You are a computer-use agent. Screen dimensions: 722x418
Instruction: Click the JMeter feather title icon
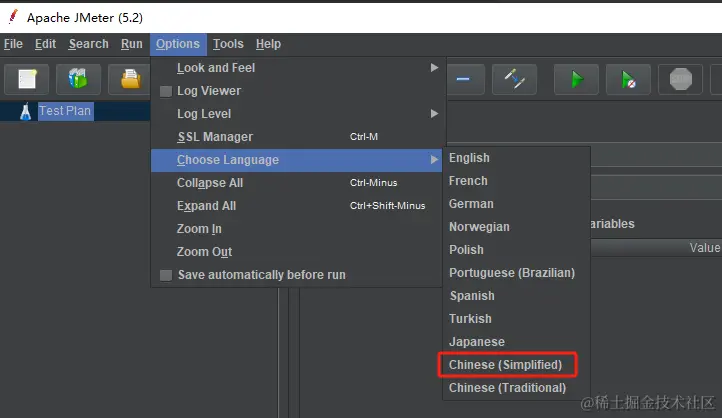click(14, 17)
